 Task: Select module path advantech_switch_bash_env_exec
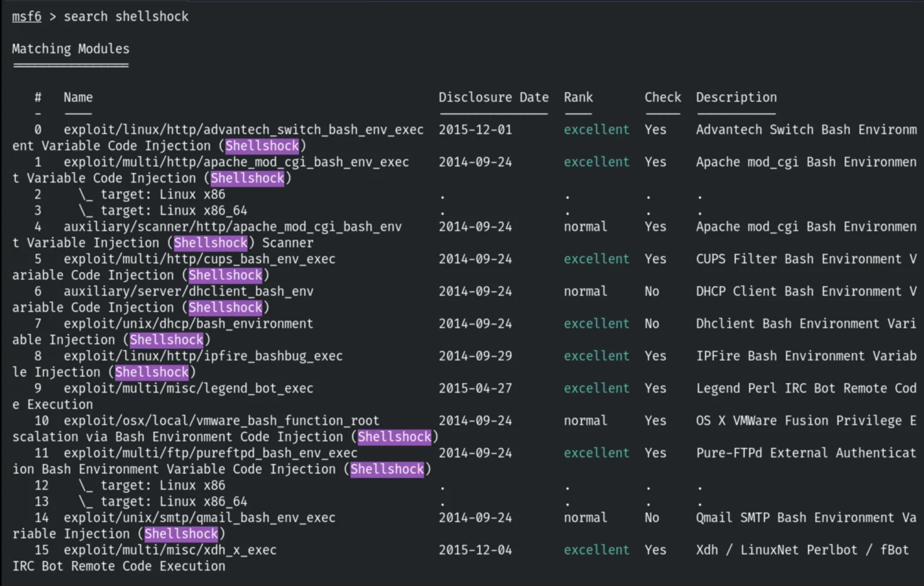[243, 130]
